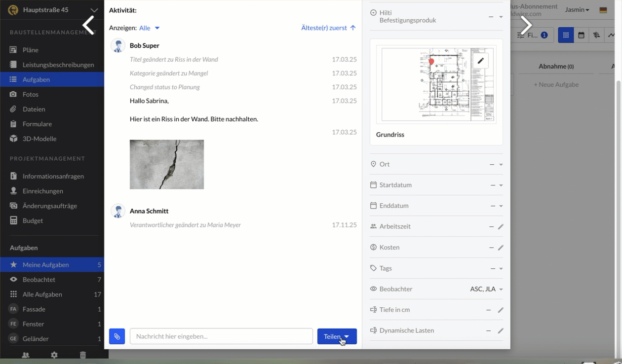The width and height of the screenshot is (622, 364).
Task: Open Fotos in the sidebar
Action: [31, 94]
